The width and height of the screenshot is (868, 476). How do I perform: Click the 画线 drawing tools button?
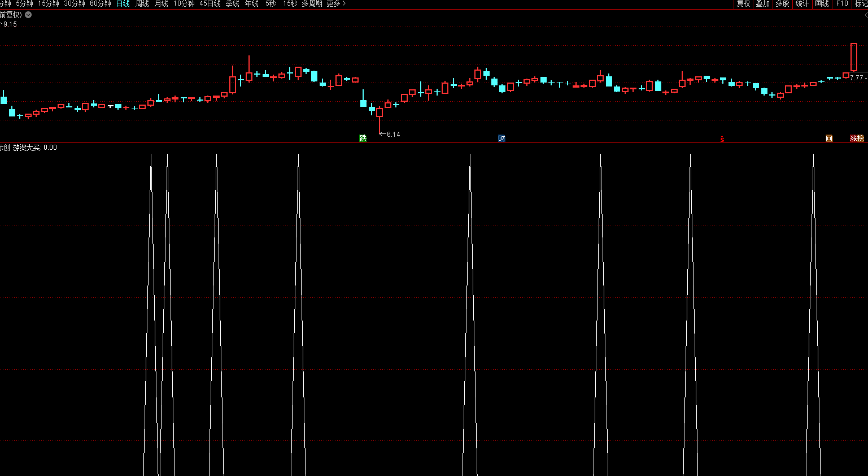[x=822, y=4]
